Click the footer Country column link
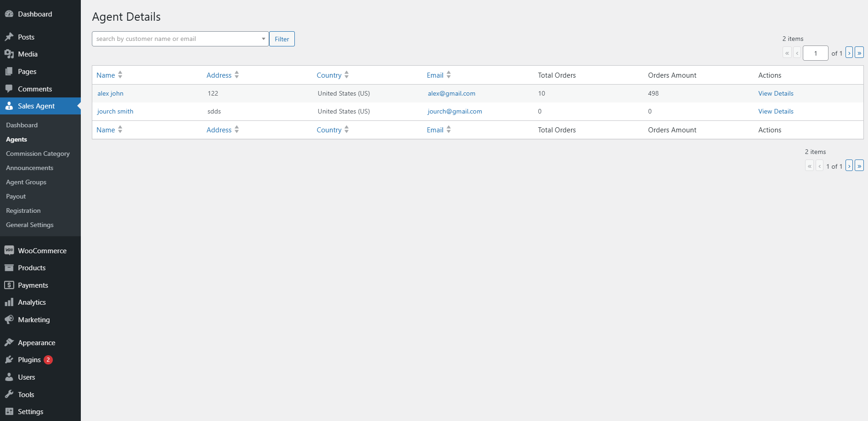The height and width of the screenshot is (421, 868). point(329,130)
